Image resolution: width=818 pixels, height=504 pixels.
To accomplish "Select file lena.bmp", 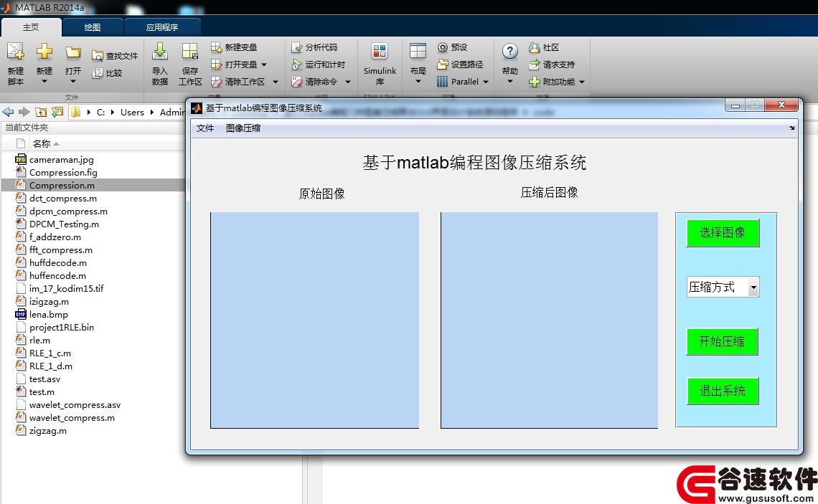I will coord(49,314).
